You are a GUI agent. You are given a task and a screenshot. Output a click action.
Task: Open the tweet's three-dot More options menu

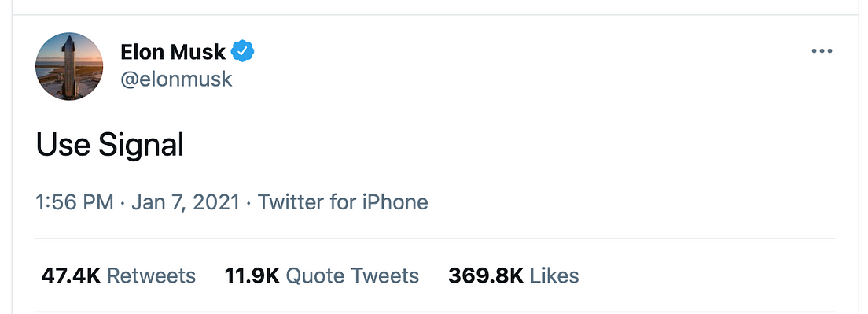(x=822, y=51)
